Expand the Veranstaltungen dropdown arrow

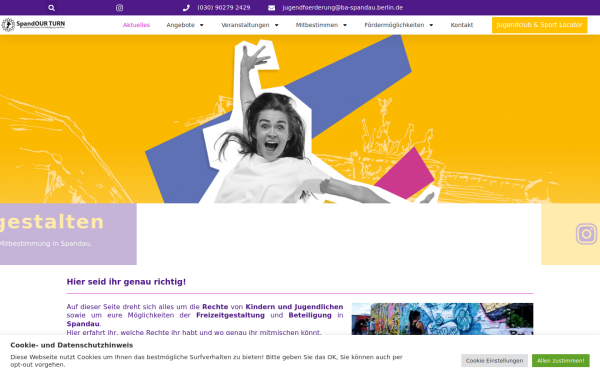click(277, 25)
